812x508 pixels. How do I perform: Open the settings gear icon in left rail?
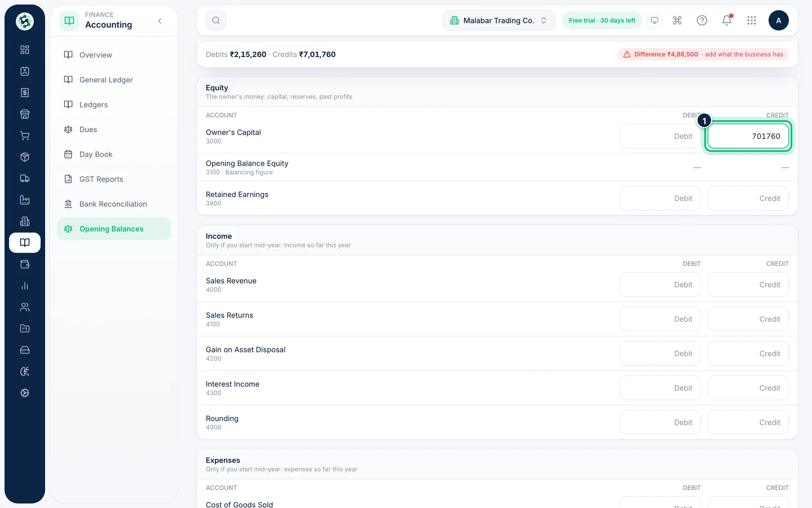coord(24,393)
